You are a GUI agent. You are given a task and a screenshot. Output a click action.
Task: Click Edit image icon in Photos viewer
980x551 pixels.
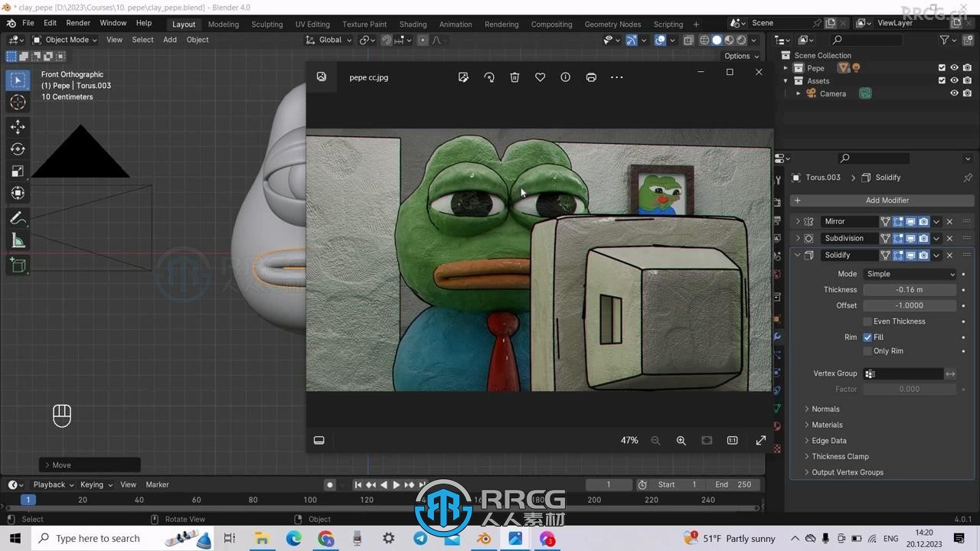point(463,77)
